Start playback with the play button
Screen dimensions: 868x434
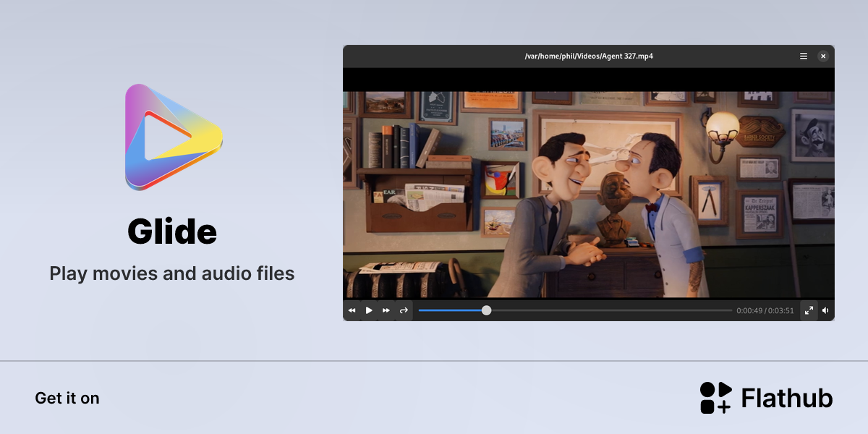pos(369,310)
